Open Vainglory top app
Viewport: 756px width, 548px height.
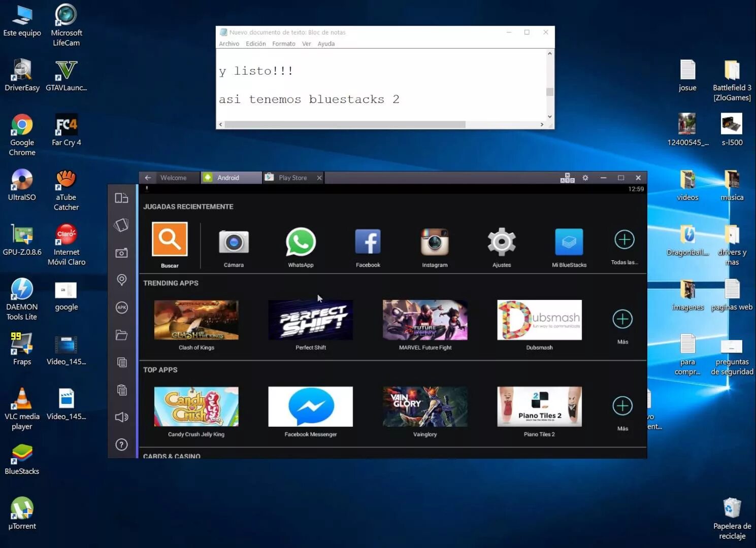click(x=425, y=406)
